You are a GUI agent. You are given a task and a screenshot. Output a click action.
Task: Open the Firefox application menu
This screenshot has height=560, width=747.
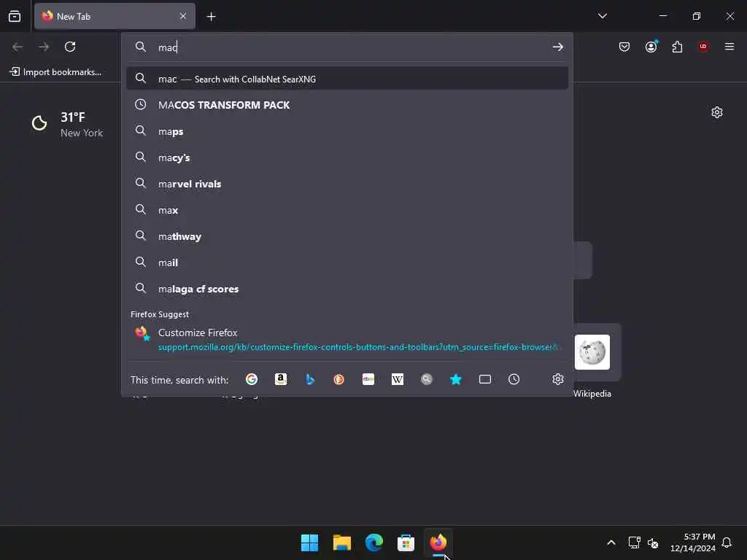(729, 47)
